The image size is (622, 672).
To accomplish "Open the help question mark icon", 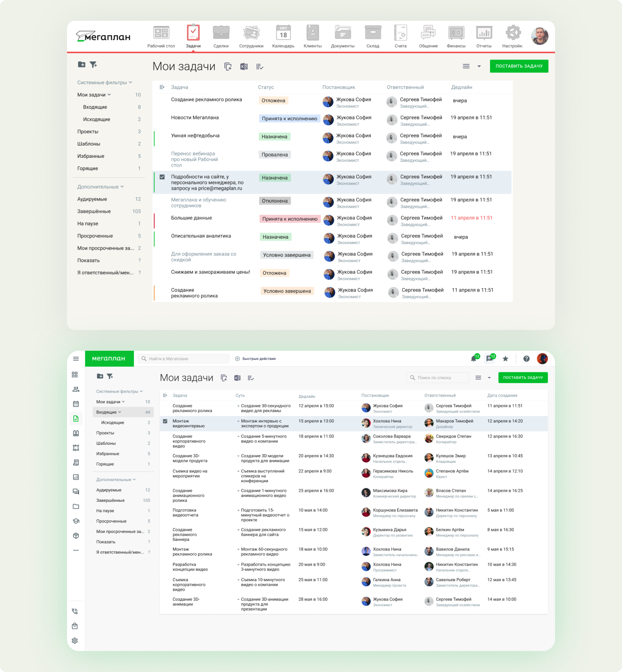I will coord(526,359).
